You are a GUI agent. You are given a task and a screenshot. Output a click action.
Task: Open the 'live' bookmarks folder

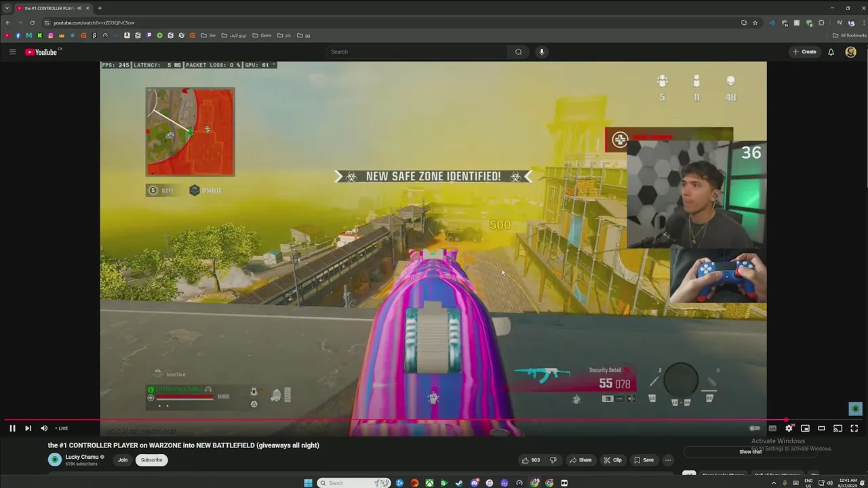click(x=208, y=35)
